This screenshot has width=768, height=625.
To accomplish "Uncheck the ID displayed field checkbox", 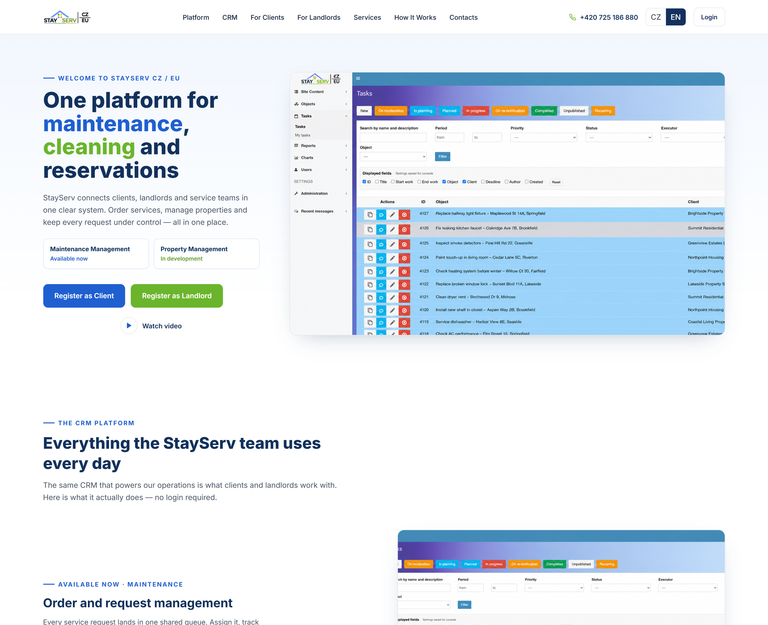I will pos(364,182).
